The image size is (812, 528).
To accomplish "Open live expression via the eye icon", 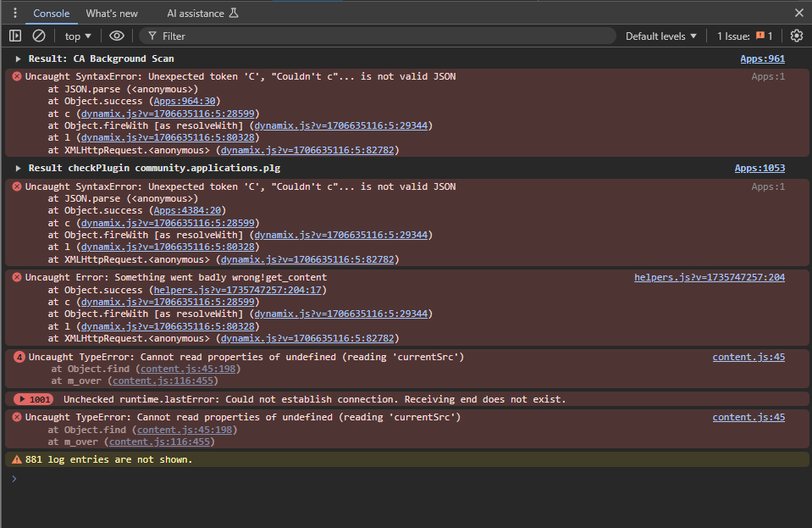I will click(x=117, y=36).
